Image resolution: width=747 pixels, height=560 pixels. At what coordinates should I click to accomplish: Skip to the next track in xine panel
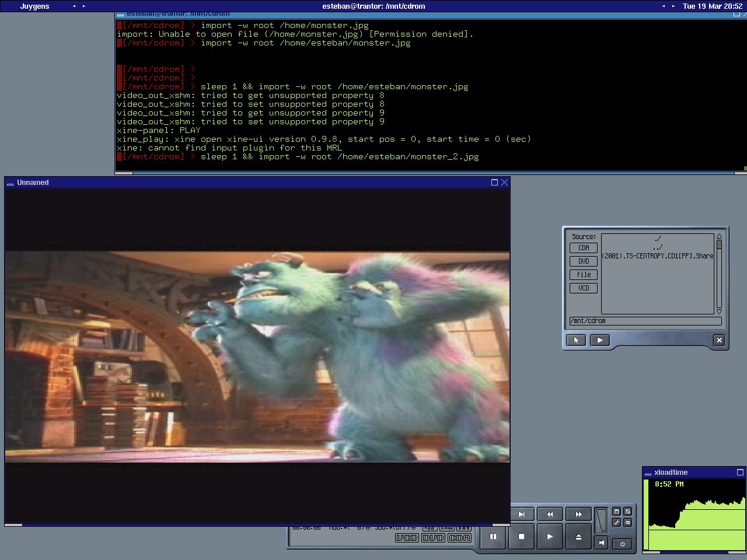point(522,514)
